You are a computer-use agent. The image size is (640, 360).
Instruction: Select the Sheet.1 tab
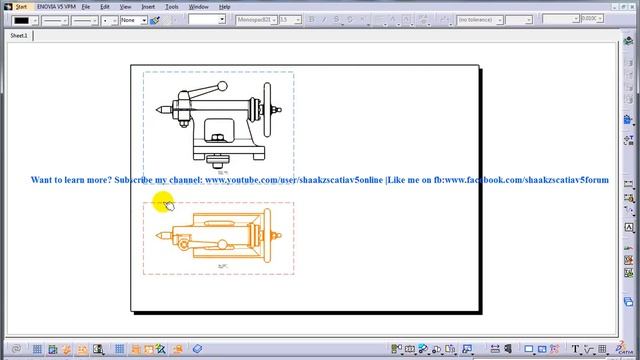coord(19,36)
